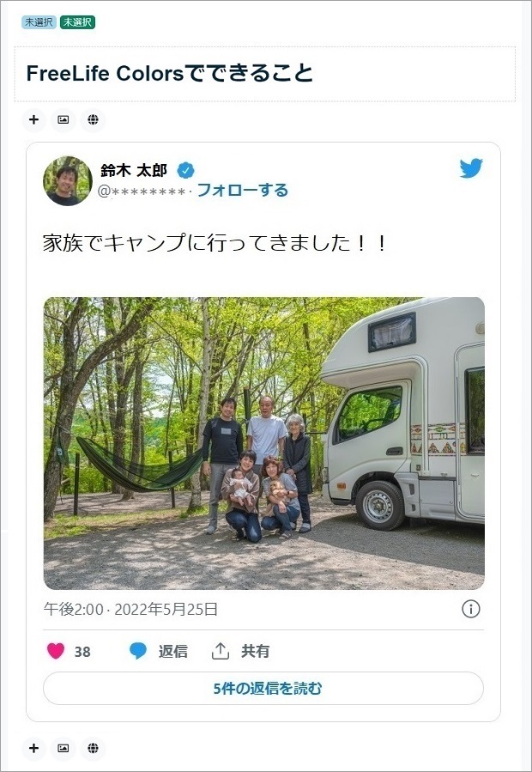The width and height of the screenshot is (532, 772).
Task: Click the Twitter bird logo
Action: [x=471, y=168]
